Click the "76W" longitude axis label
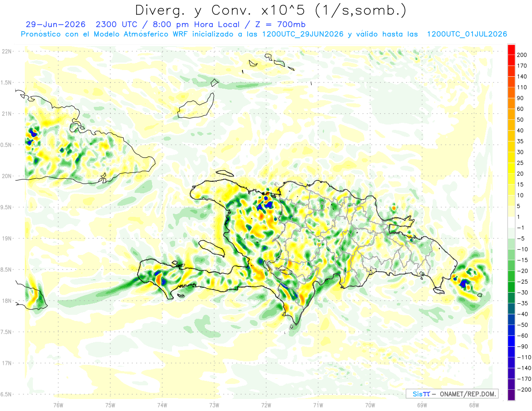532x411 pixels. tap(58, 405)
